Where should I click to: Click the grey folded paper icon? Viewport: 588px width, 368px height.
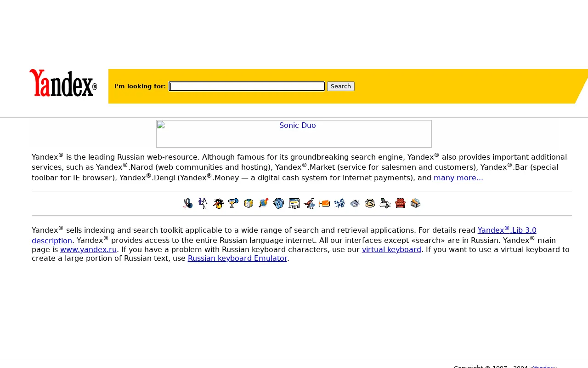(355, 203)
